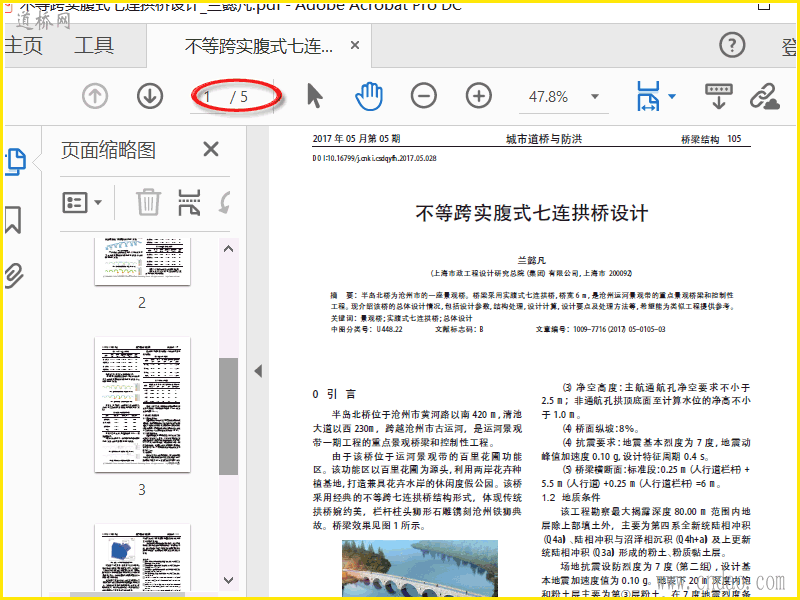Select the 不等跨实腹式七连... document tab

click(259, 46)
